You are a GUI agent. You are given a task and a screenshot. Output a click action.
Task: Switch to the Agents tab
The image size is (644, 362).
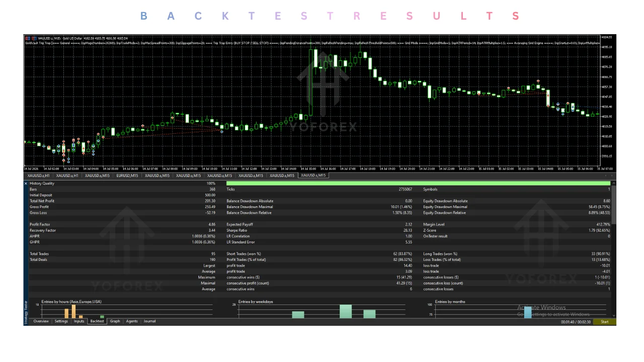pos(132,321)
